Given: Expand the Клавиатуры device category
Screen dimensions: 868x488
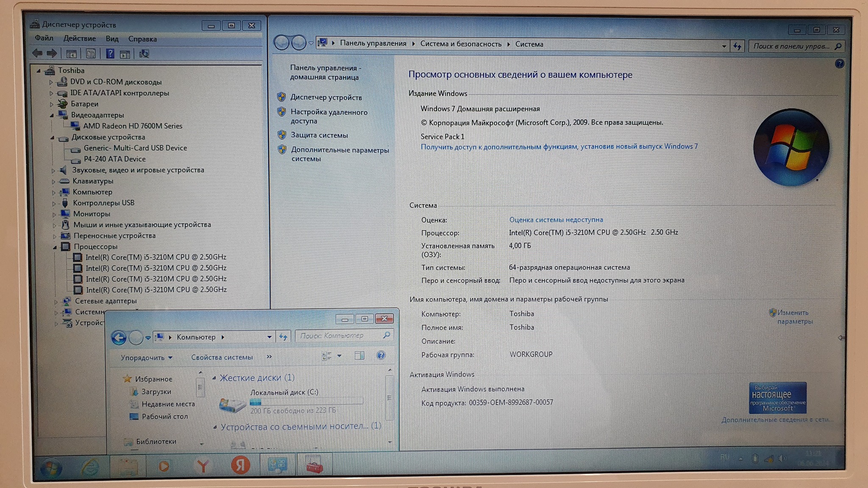Looking at the screenshot, I should 53,181.
